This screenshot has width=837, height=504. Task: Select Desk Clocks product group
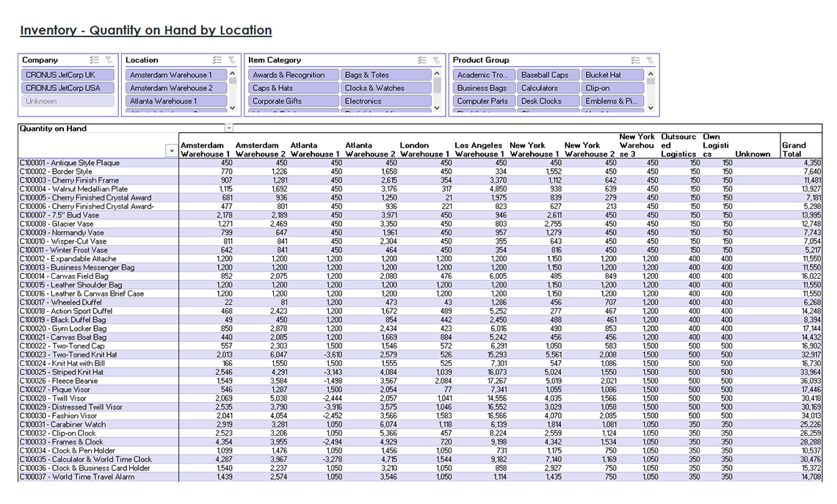point(548,101)
